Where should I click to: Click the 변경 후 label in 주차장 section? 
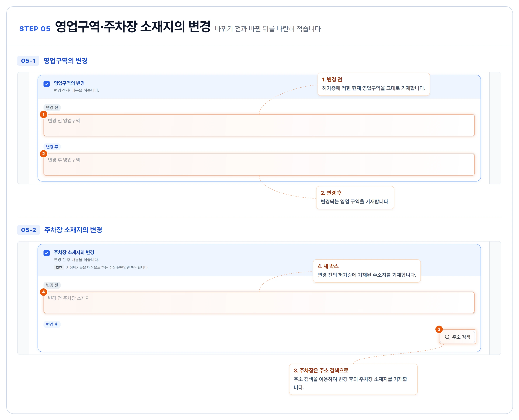pyautogui.click(x=52, y=324)
